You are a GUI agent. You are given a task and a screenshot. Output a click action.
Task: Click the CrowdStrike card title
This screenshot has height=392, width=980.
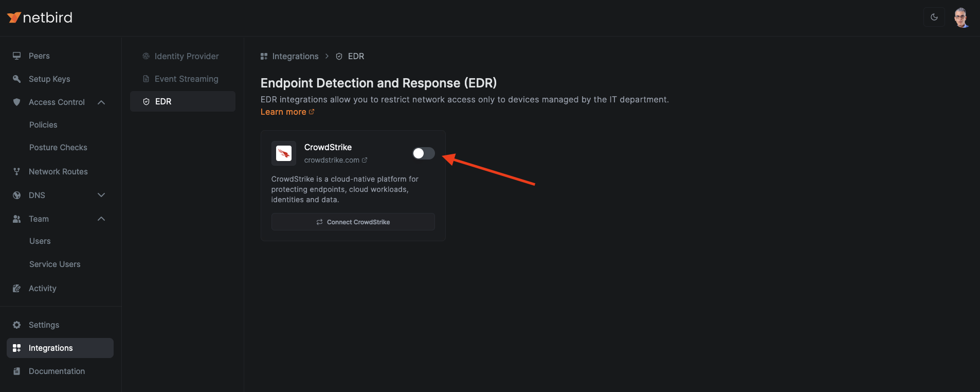pos(328,147)
